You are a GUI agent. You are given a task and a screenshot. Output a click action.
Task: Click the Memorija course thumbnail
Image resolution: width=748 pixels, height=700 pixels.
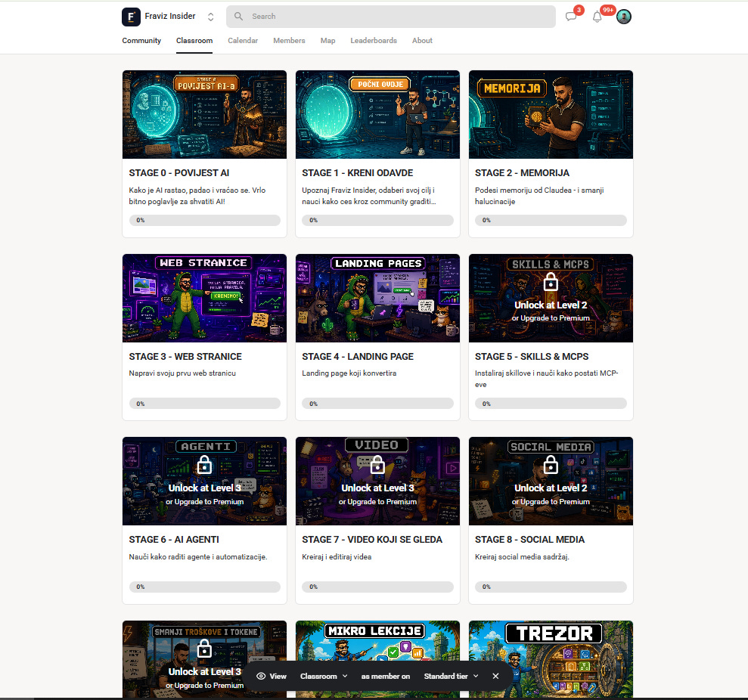point(551,114)
